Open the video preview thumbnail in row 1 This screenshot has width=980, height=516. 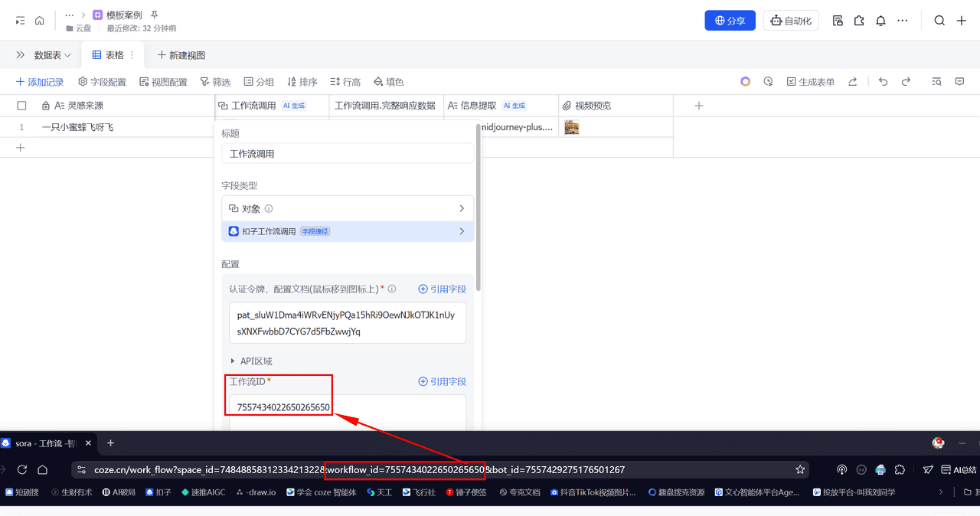click(x=571, y=127)
